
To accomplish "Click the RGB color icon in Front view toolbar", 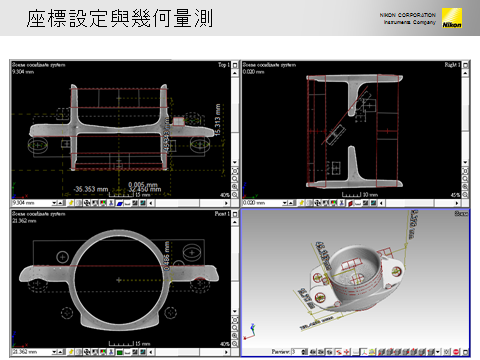I will click(103, 352).
